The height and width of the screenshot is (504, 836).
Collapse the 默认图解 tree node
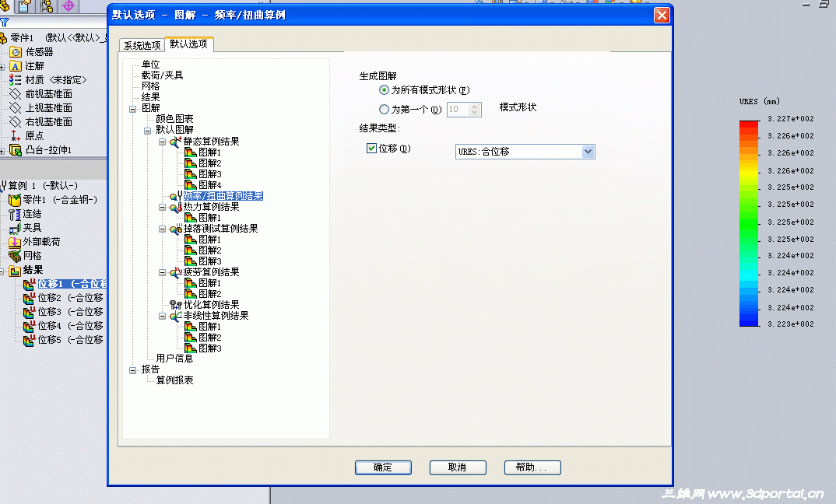coord(148,131)
